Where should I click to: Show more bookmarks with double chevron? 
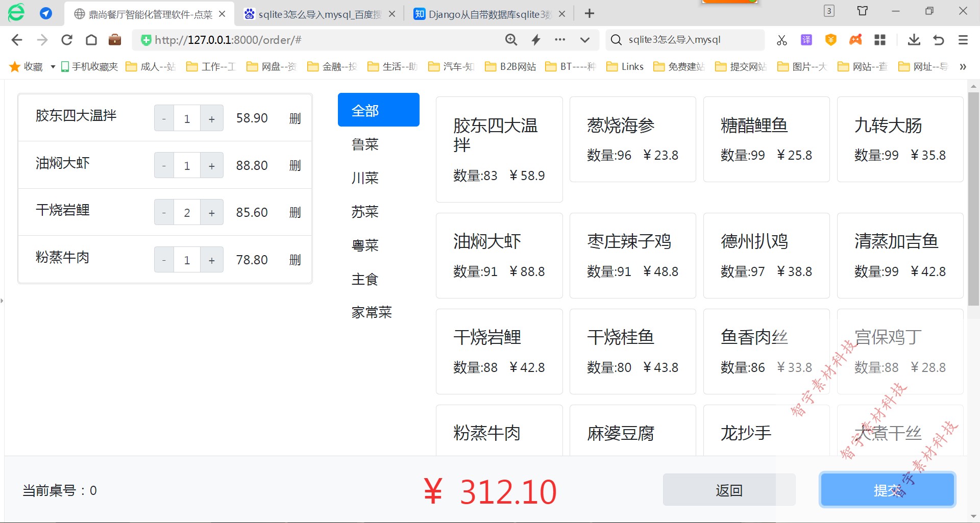pos(963,67)
